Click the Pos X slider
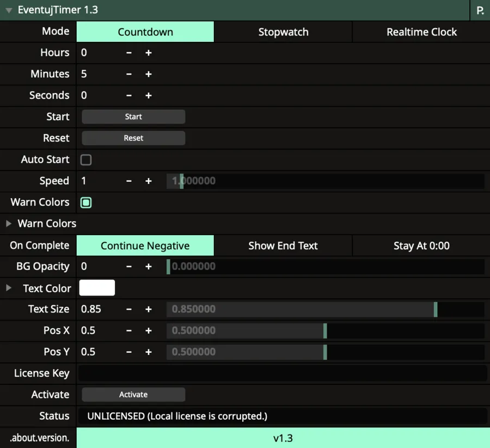 pyautogui.click(x=326, y=330)
